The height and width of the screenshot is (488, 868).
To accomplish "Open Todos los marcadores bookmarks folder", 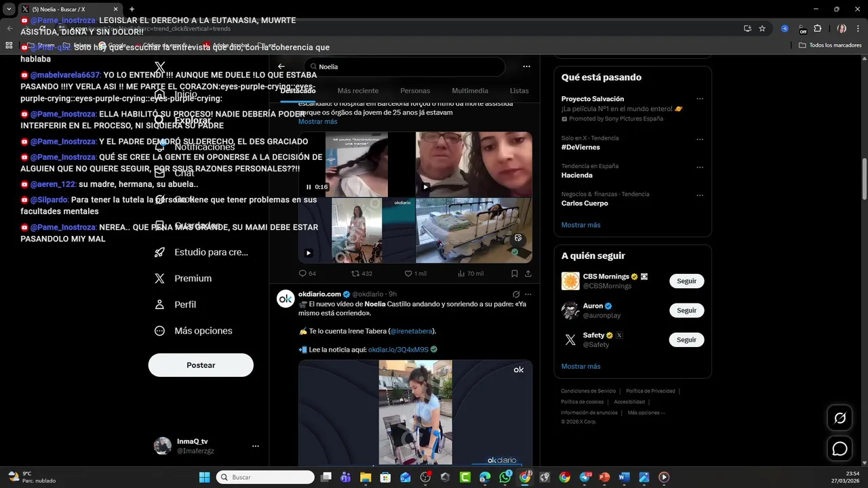I will click(x=831, y=45).
